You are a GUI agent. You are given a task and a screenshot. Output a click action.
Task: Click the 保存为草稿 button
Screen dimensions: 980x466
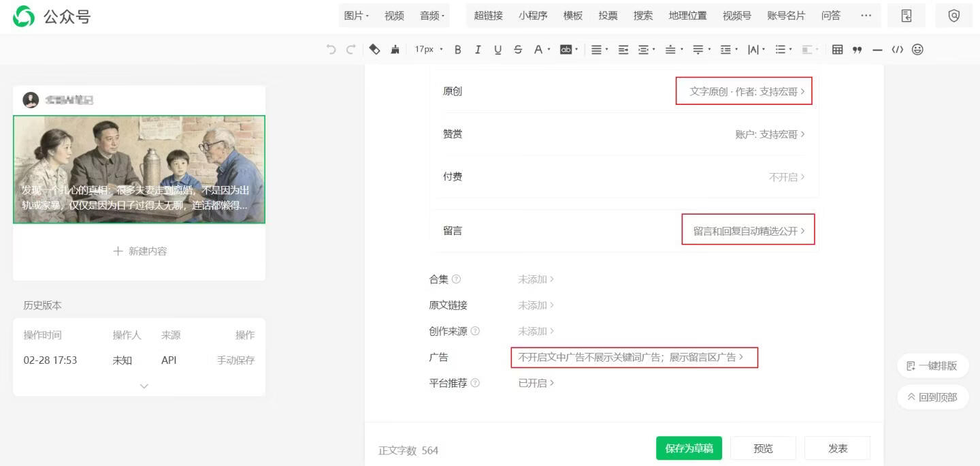689,448
